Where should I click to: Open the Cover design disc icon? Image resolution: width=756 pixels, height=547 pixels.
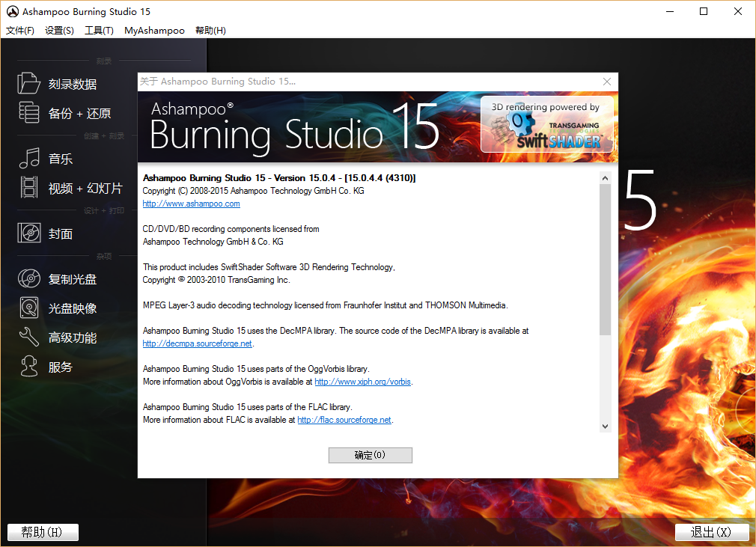coord(28,233)
